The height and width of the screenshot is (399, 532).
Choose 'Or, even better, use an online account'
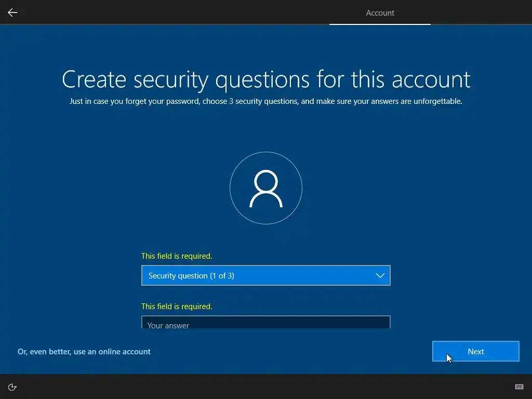coord(84,352)
